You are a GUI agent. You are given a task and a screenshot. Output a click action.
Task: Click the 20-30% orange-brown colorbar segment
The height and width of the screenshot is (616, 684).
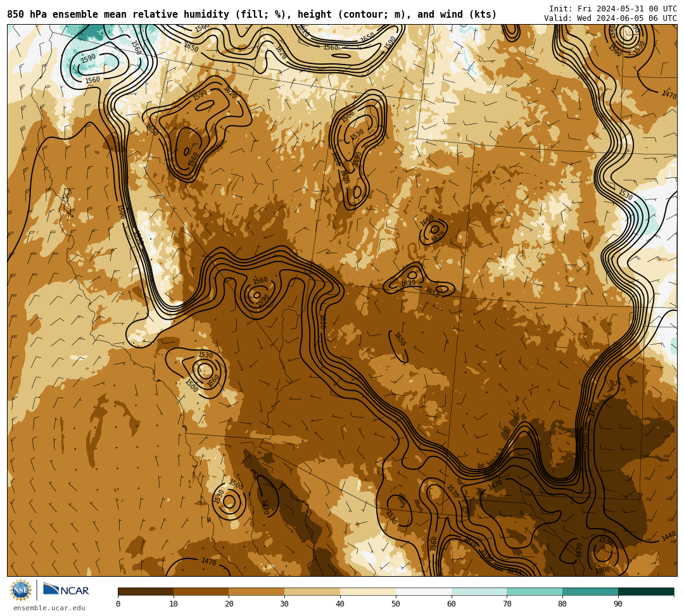tap(257, 591)
